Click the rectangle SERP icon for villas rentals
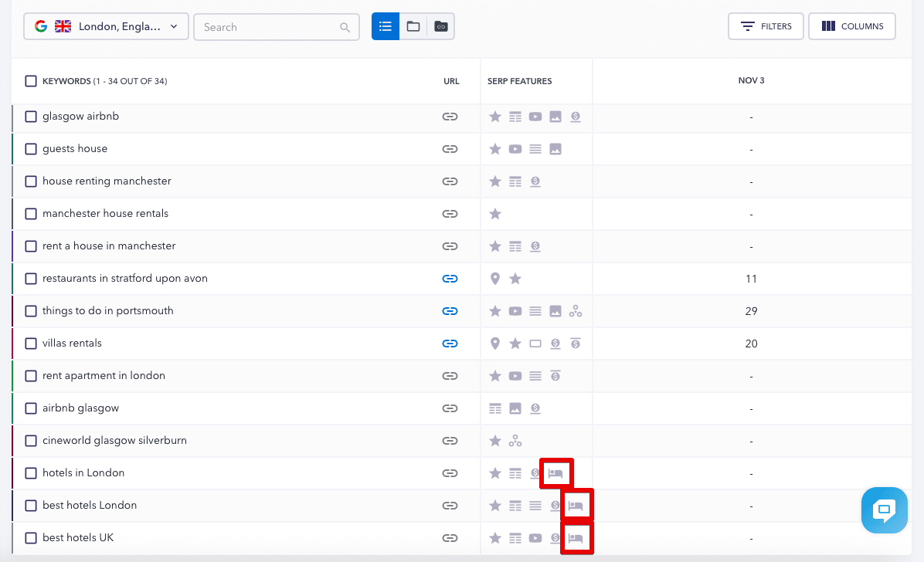The width and height of the screenshot is (924, 562). [x=535, y=344]
